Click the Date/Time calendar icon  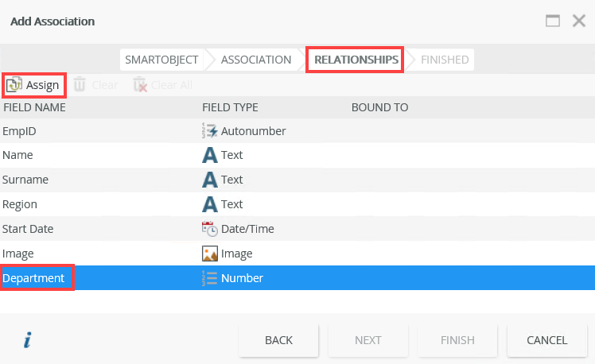[210, 229]
